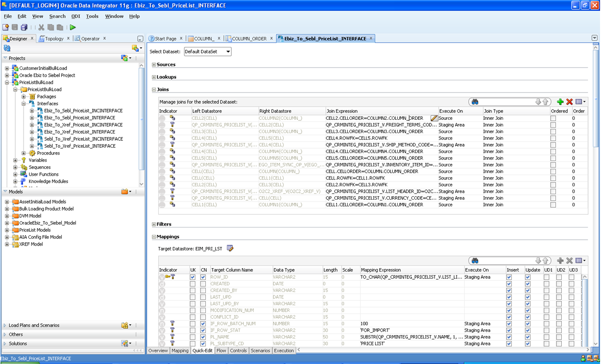Select XREF Model in Models panel
The image size is (601, 364).
click(x=31, y=244)
